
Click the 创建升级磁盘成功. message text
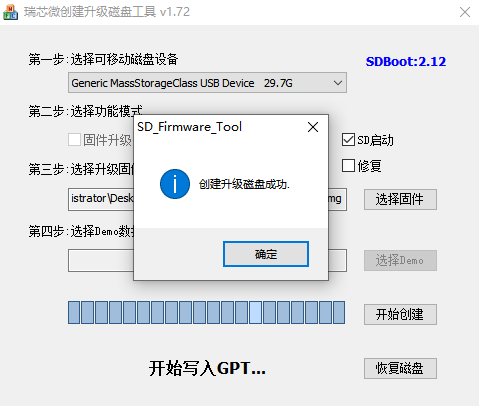(x=244, y=184)
